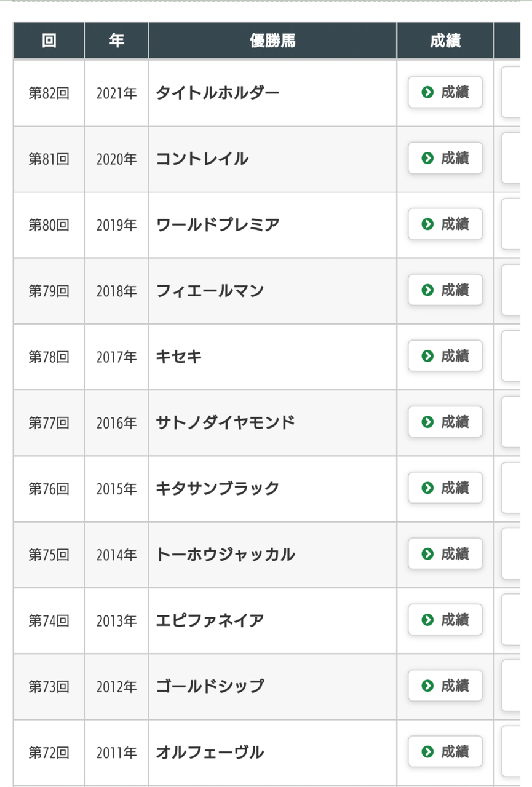Open 成績 results for エピファネイア
Viewport: 532px width, 787px height.
(445, 620)
